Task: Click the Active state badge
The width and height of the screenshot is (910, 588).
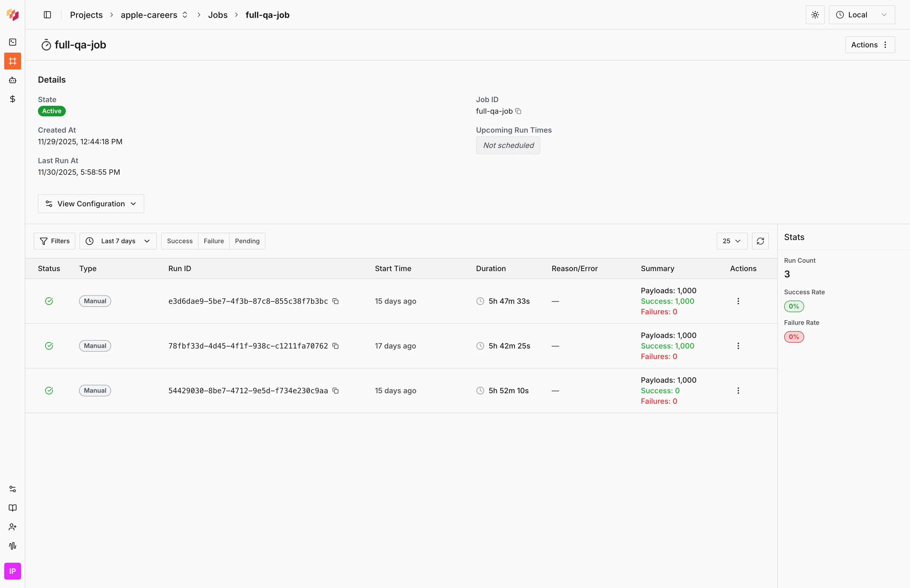Action: coord(52,111)
